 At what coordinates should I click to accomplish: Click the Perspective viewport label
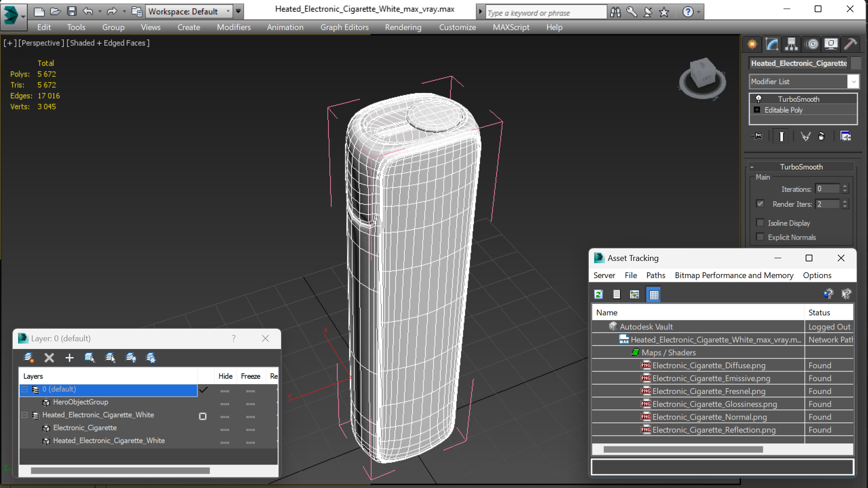(41, 43)
